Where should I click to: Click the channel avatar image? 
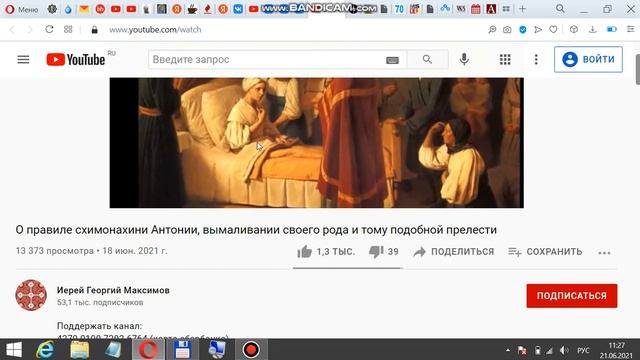pos(31,295)
